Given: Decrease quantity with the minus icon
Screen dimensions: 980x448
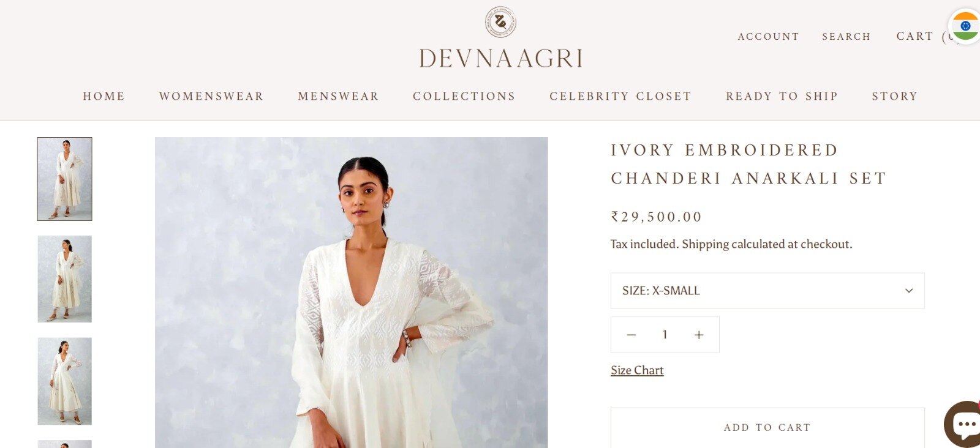Looking at the screenshot, I should click(631, 335).
